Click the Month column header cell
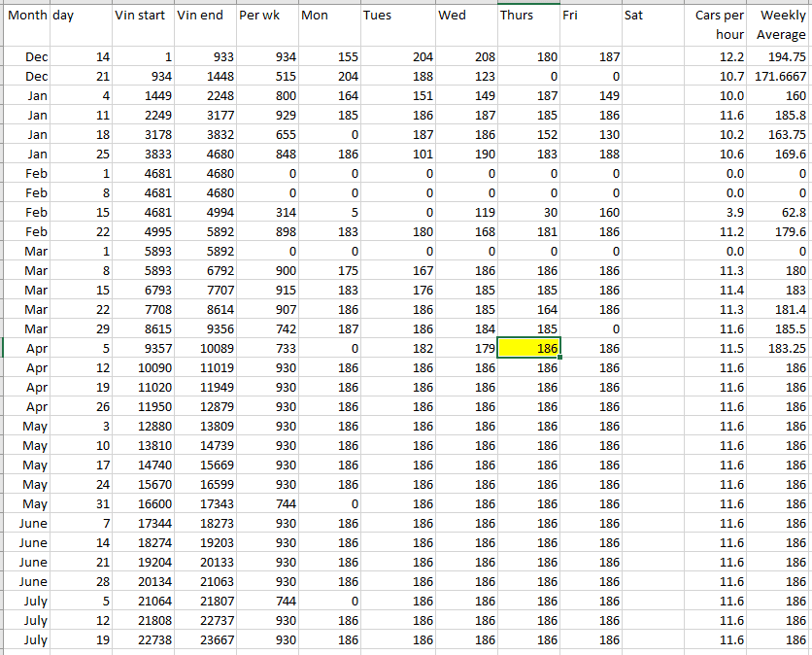812x655 pixels. click(x=25, y=17)
